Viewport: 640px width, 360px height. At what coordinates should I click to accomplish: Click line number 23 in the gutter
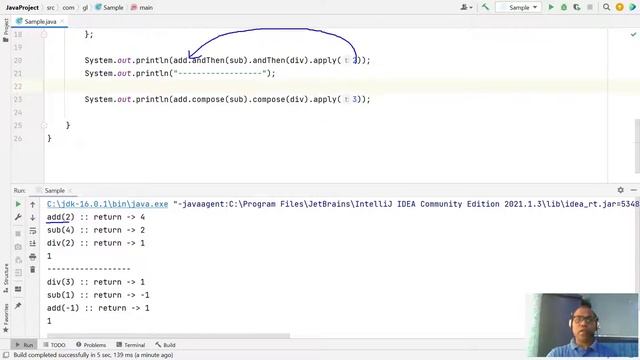(18, 99)
